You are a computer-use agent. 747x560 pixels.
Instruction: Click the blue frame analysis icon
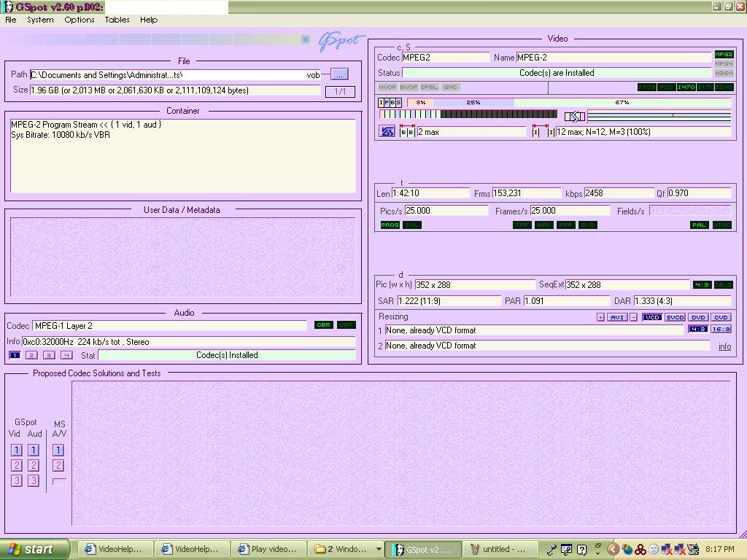coord(387,131)
